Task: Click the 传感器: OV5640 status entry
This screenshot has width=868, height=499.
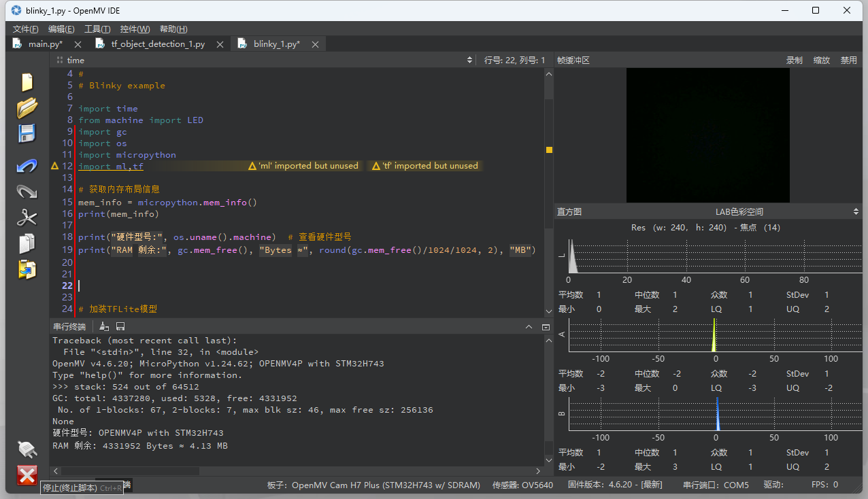Action: (522, 485)
